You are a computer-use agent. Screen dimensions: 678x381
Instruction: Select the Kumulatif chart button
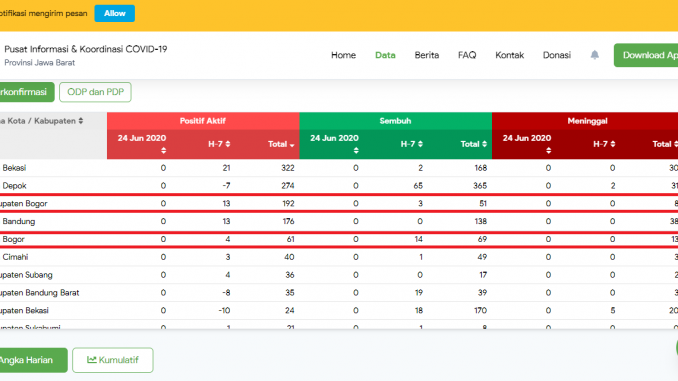tap(113, 360)
